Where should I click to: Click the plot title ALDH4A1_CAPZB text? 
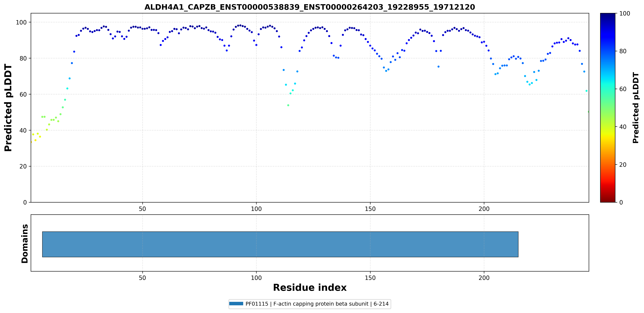click(x=310, y=7)
